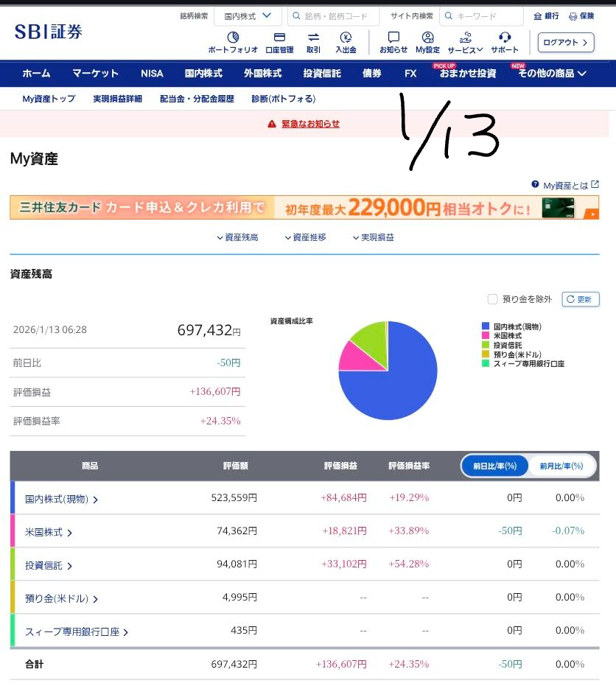The height and width of the screenshot is (686, 616).
Task: Click the ログアウト button
Action: (565, 43)
